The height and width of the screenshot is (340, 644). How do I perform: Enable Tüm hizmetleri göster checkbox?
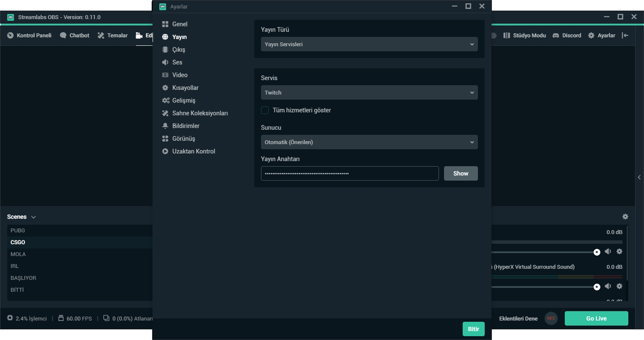click(265, 110)
